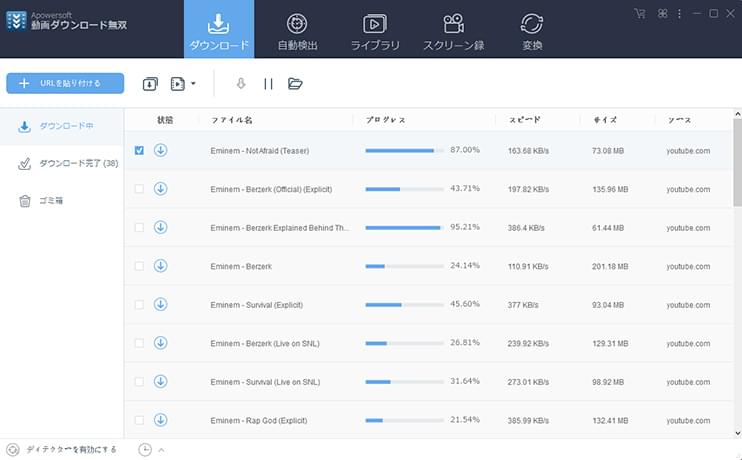Open ゴミ箱 in the sidebar
The image size is (742, 460).
62,201
